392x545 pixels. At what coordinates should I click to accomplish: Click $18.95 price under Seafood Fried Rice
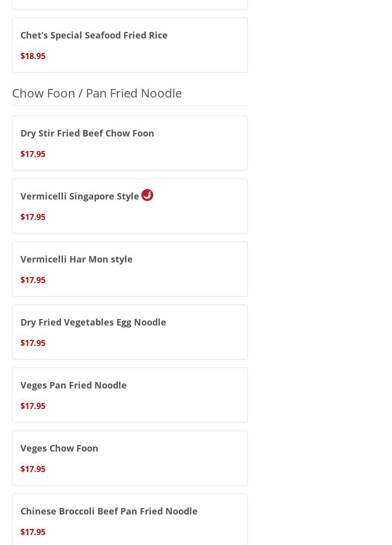(x=33, y=56)
